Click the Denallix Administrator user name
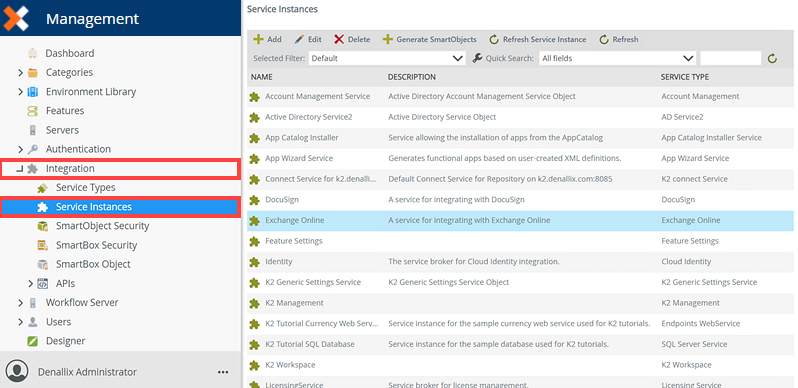 [88, 372]
